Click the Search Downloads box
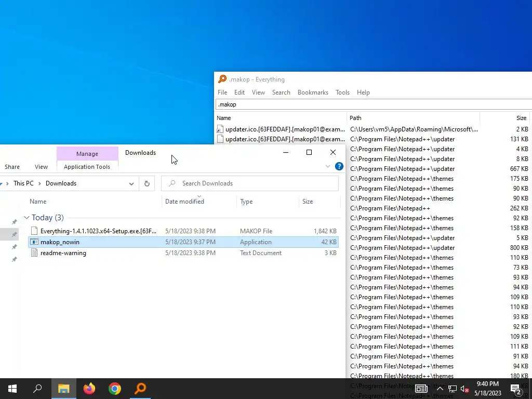This screenshot has height=399, width=532. point(250,183)
